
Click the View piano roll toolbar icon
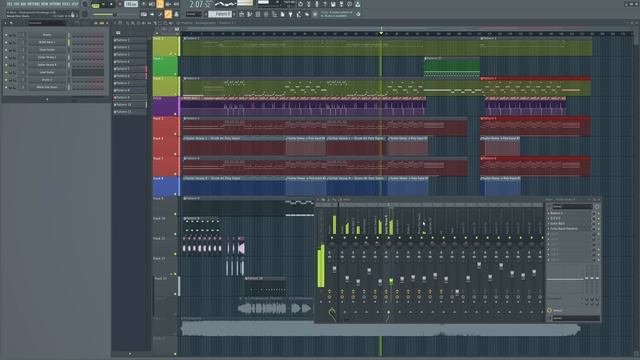pyautogui.click(x=249, y=14)
